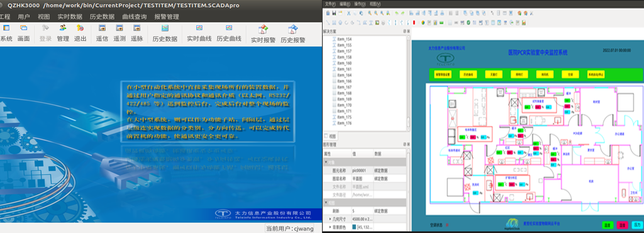Image resolution: width=644 pixels, height=233 pixels.
Task: Click the background colour swatch in the properties panel
Action: point(355,227)
